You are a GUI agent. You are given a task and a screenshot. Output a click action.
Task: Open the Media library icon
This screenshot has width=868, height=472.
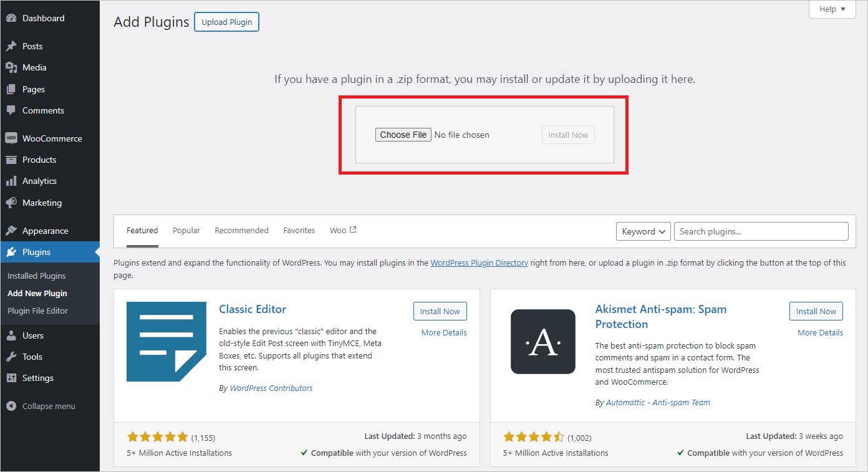(13, 67)
